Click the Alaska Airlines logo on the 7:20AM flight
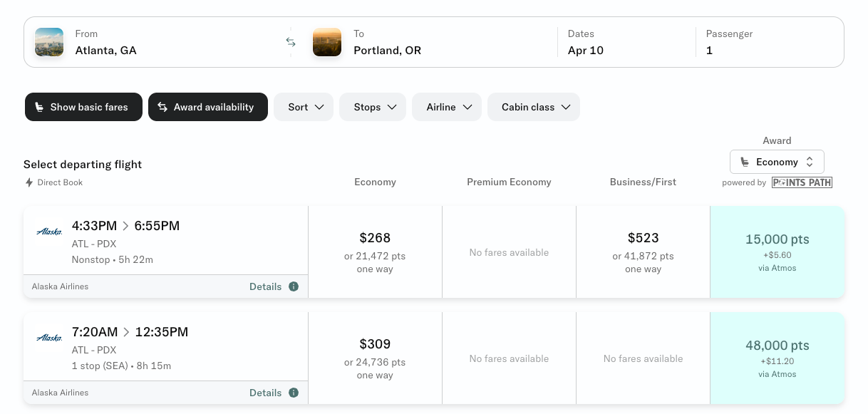This screenshot has height=414, width=868. [48, 338]
